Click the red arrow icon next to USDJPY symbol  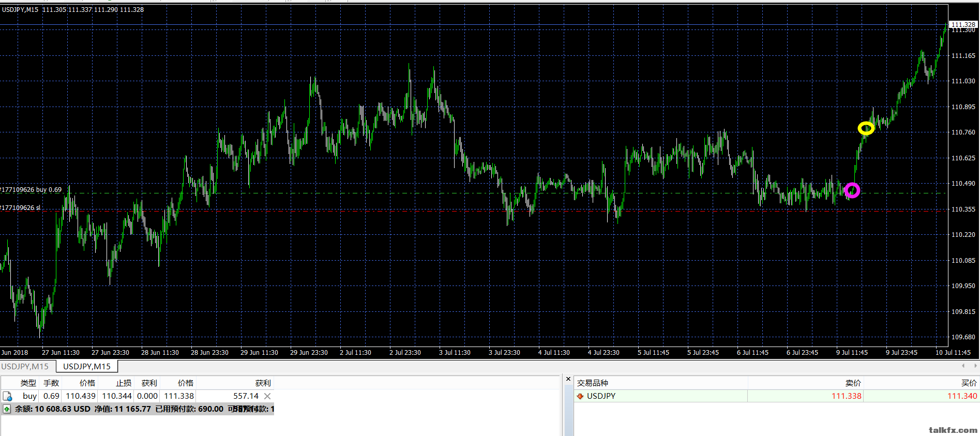coord(580,396)
